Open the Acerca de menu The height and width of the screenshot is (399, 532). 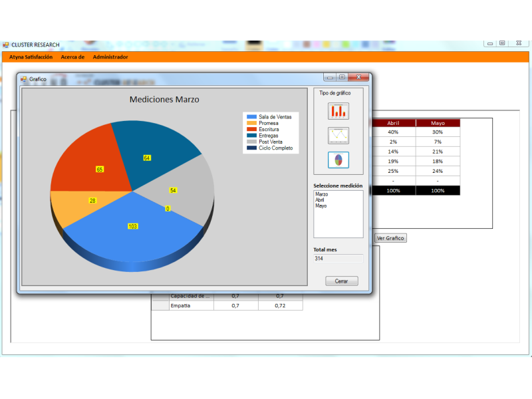point(72,57)
